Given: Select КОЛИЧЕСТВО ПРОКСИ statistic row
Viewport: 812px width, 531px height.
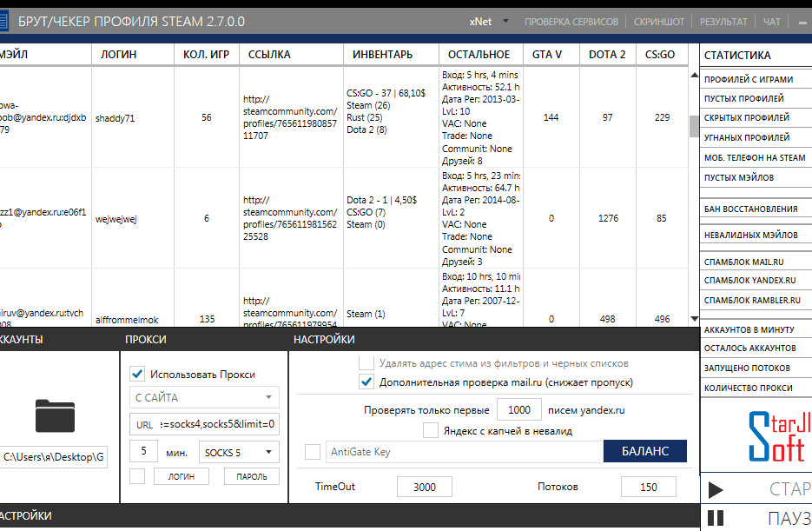Looking at the screenshot, I should coord(756,388).
